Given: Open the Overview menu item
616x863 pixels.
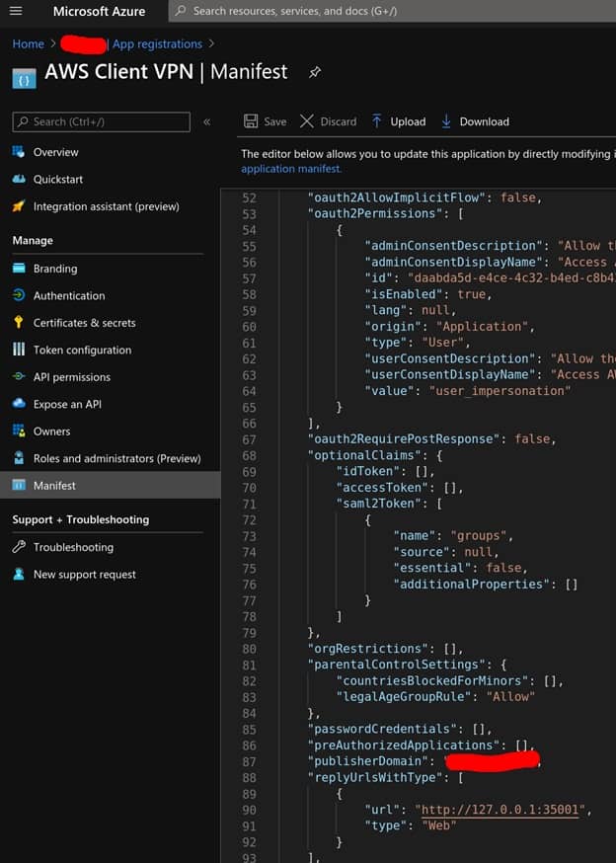Looking at the screenshot, I should click(55, 152).
